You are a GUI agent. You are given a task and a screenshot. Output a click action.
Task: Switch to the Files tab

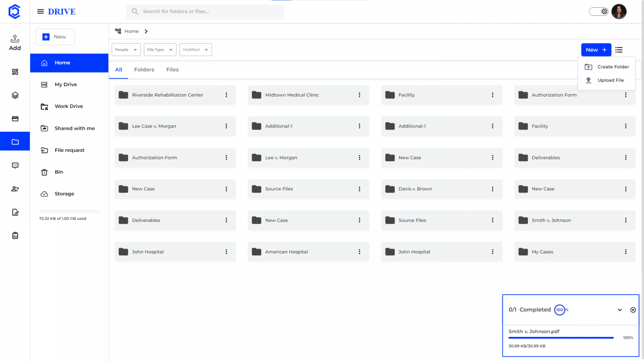tap(172, 69)
